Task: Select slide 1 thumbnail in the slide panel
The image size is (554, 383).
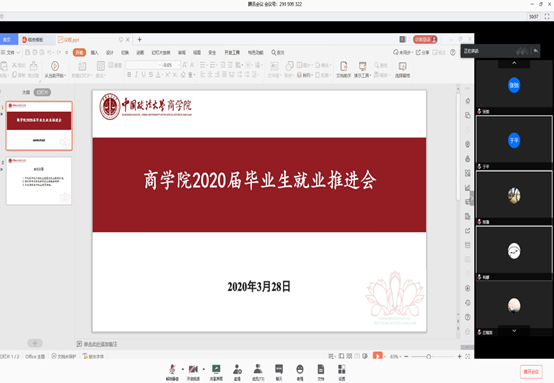Action: tap(39, 126)
